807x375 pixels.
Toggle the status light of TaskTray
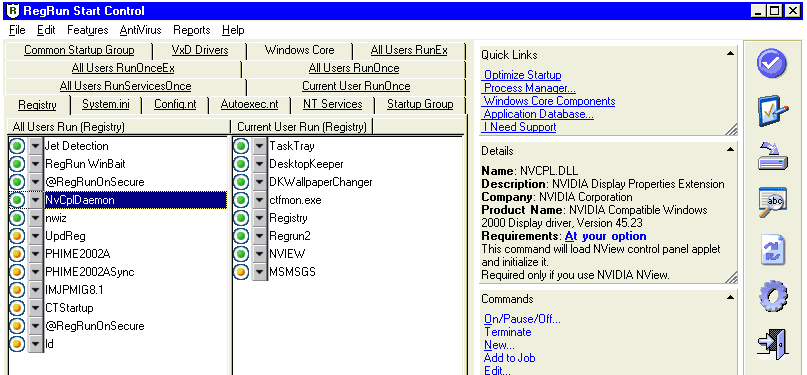[241, 146]
